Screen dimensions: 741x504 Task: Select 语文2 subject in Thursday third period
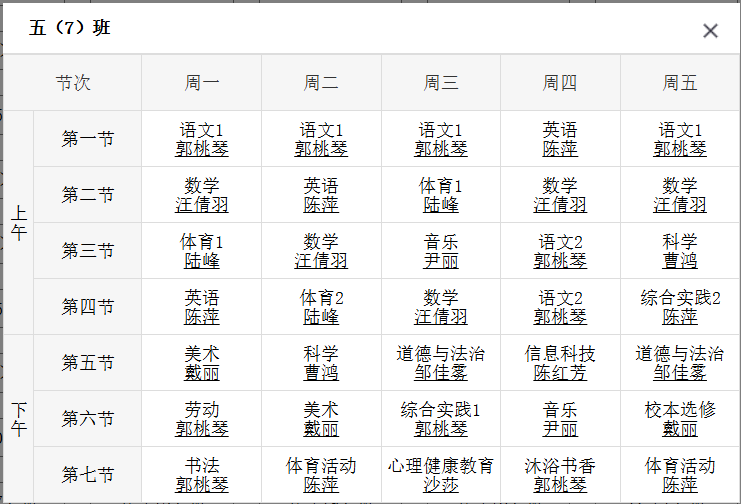(560, 242)
